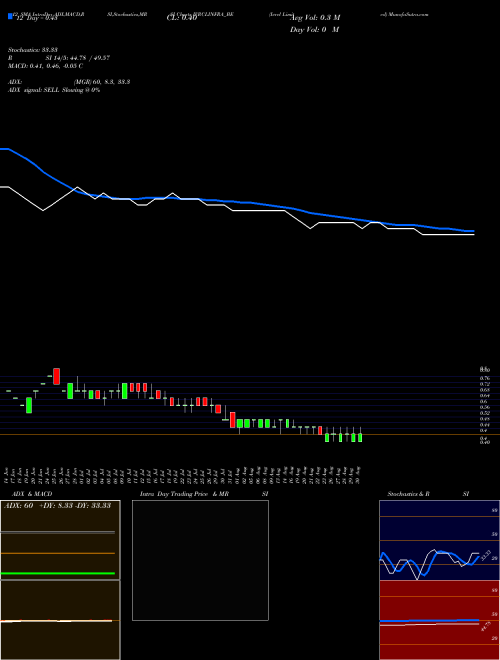Click the 'ADX signal: SELL Slowing @ 0%' text

point(54,90)
